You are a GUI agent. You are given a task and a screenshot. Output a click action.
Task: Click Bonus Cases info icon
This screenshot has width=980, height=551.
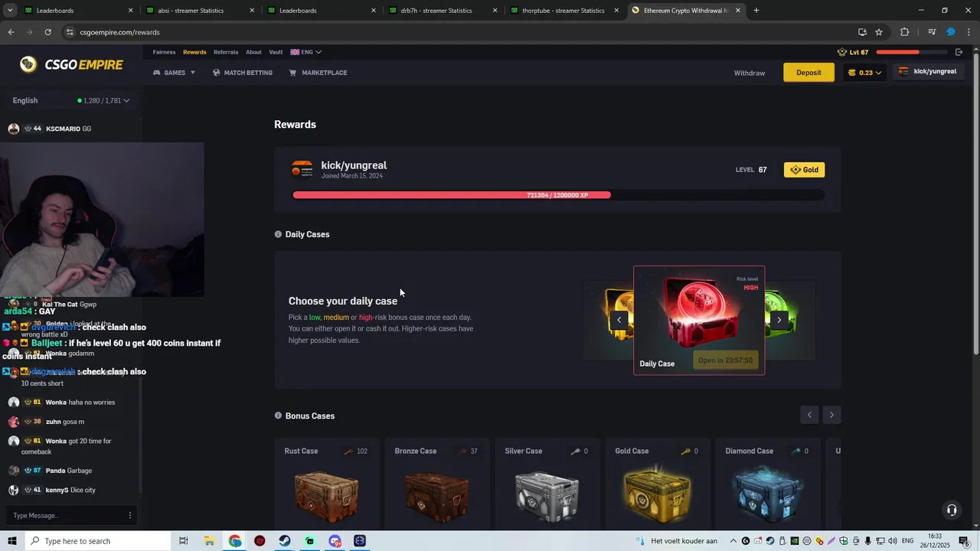click(278, 416)
